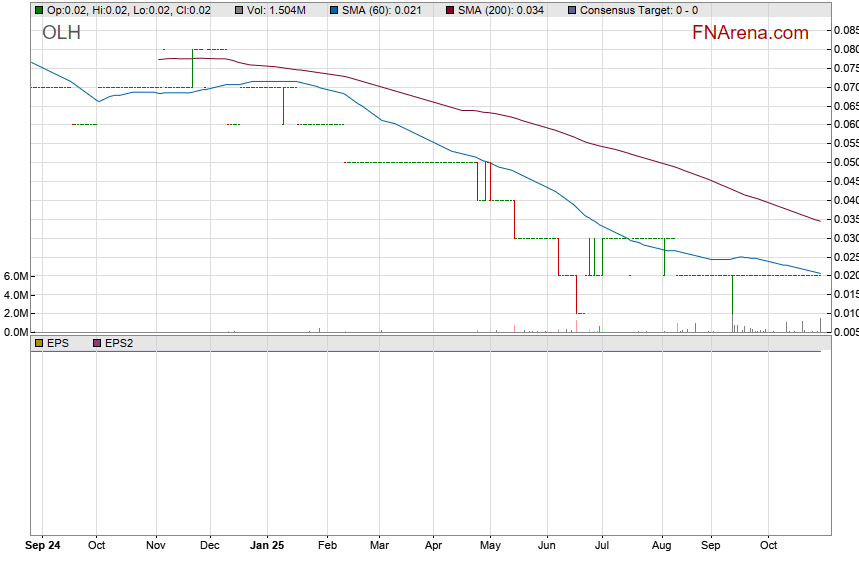Click the purple EPS2 legend square
This screenshot has height=566, width=859.
click(x=97, y=343)
